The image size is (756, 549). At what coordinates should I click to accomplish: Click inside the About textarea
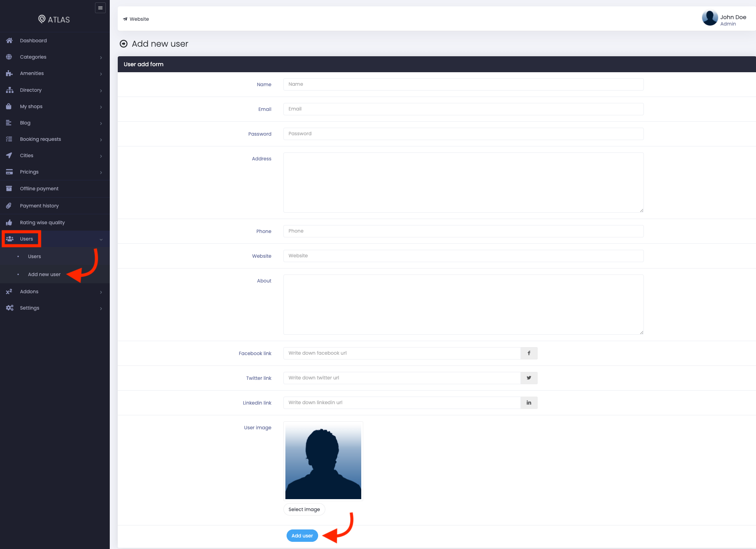tap(463, 304)
